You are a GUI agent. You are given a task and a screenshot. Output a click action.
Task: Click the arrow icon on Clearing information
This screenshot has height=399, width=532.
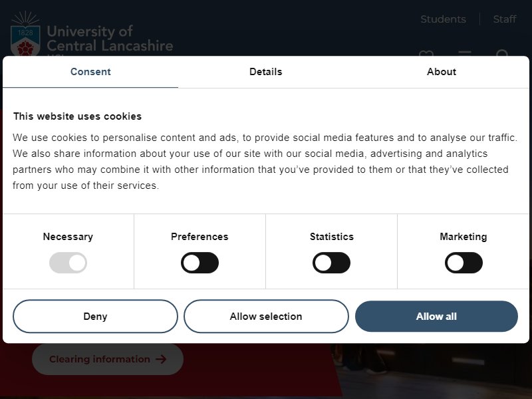pyautogui.click(x=161, y=359)
